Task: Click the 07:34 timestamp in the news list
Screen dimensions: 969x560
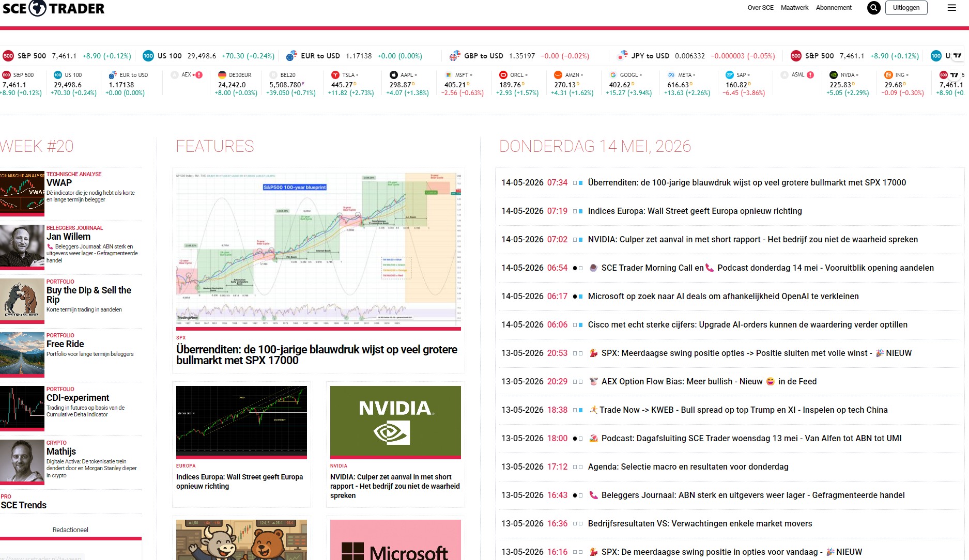Action: point(557,182)
